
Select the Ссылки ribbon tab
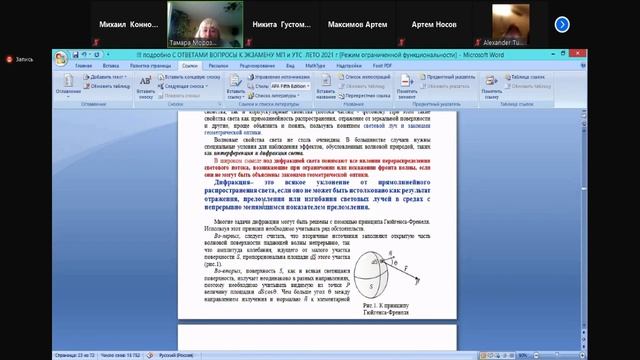(190, 66)
